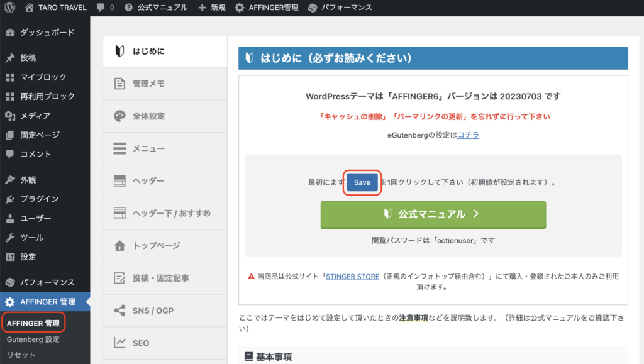Screen dimensions: 644x364
Task: Follow the コチラ Gutenberg settings link
Action: click(x=468, y=135)
